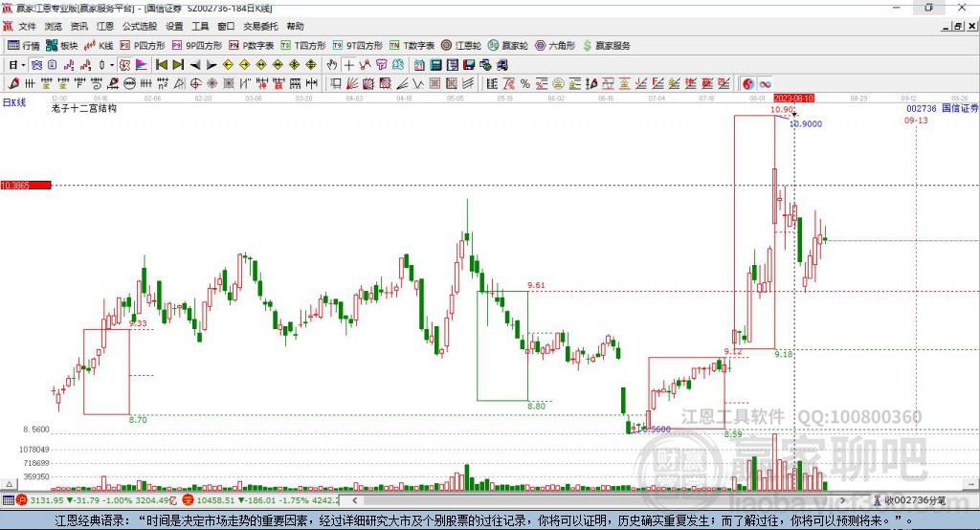Open the 9T四方形 tool
The height and width of the screenshot is (530, 980).
pos(358,46)
